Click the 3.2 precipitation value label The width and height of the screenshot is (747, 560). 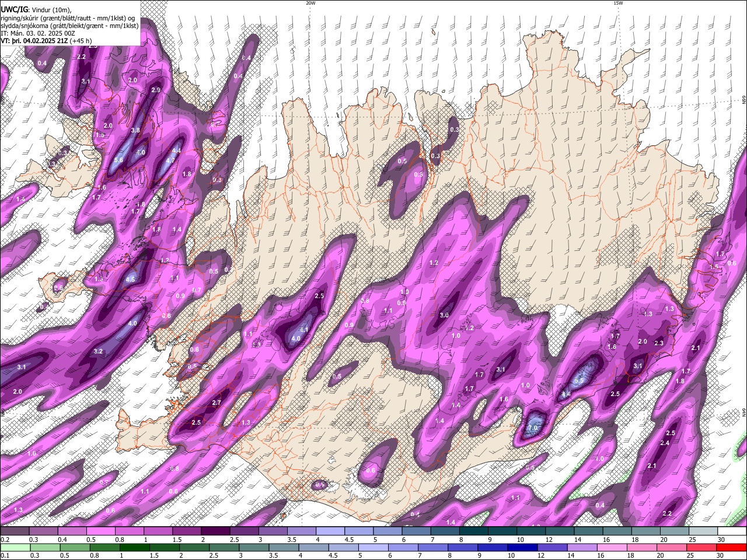tap(98, 351)
